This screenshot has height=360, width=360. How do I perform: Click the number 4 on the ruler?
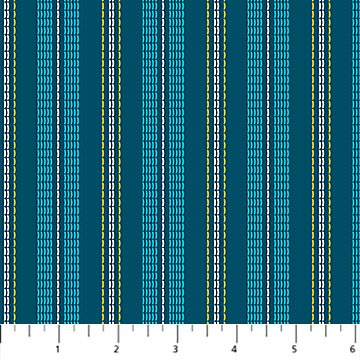tap(234, 350)
